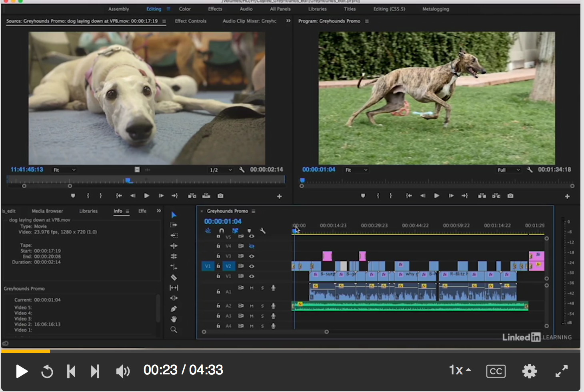Toggle Snap in the timeline
The height and width of the screenshot is (392, 584).
coord(222,231)
